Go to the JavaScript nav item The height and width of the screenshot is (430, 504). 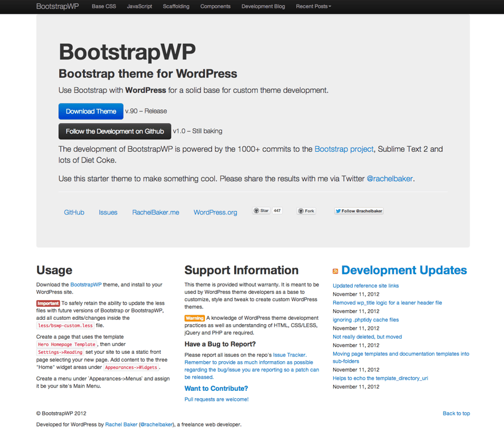coord(139,6)
